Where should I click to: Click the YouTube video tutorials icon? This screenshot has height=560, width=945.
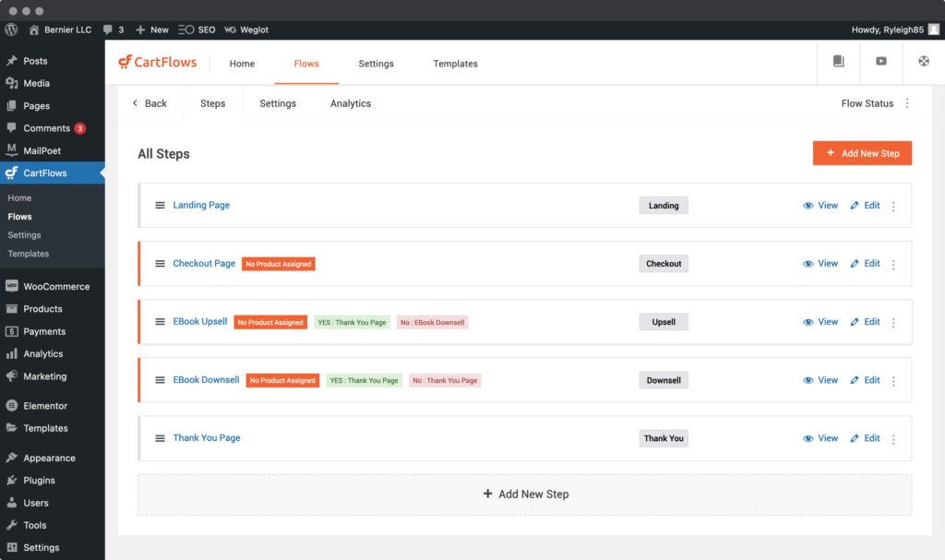pyautogui.click(x=881, y=62)
